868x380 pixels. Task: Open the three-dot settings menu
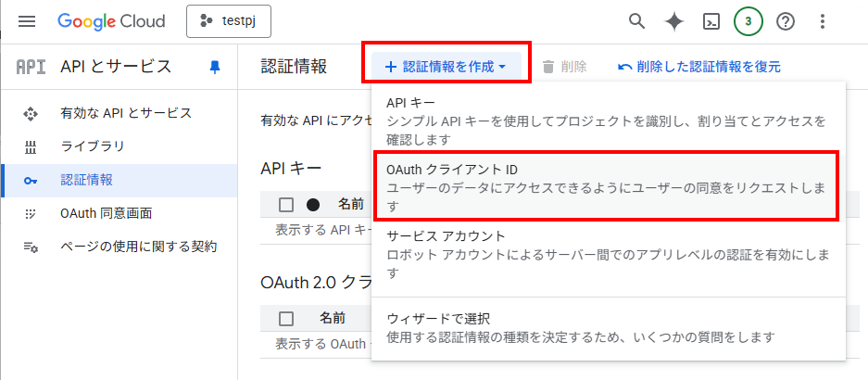click(x=823, y=21)
